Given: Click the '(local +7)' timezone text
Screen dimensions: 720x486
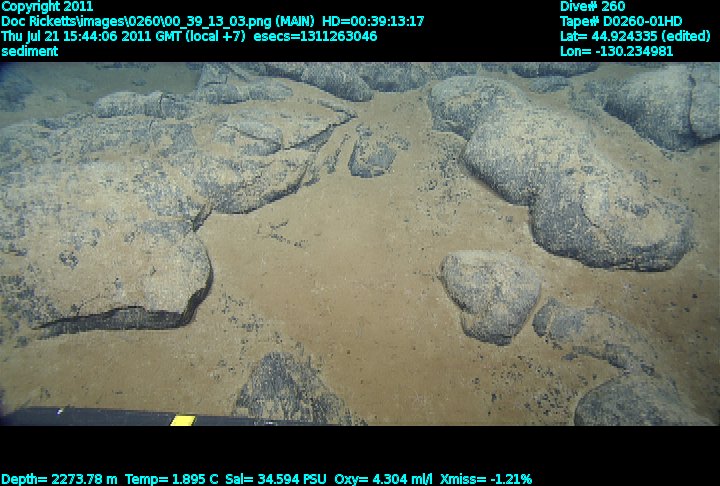Looking at the screenshot, I should 216,36.
